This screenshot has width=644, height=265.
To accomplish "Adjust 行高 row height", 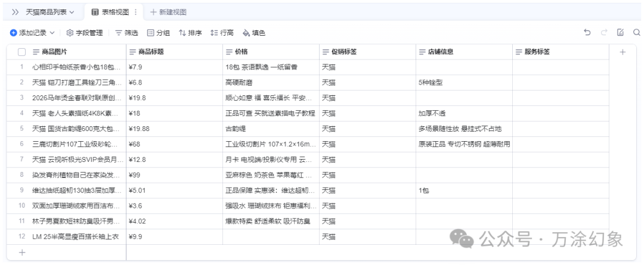I will click(x=222, y=33).
